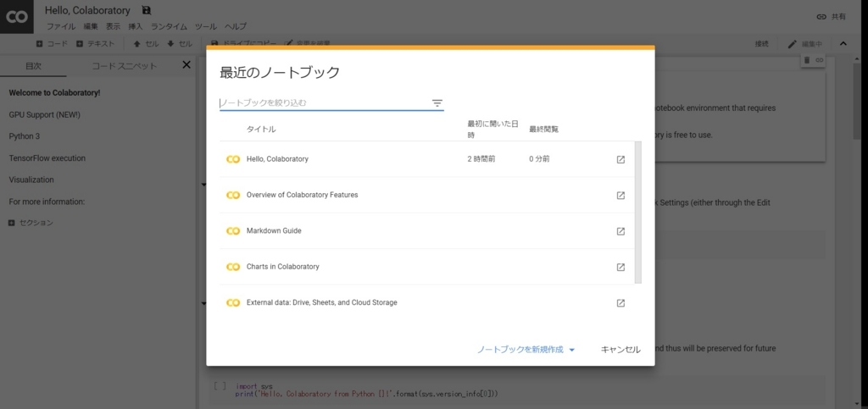Click the page vertical scrollbar on right
Screen dimensions: 868x409
point(857,99)
